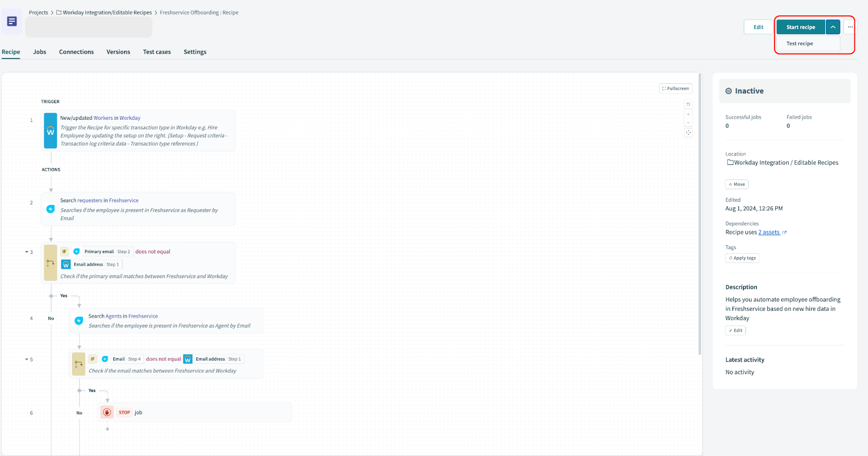
Task: Click the recipe document icon at top left
Action: (x=12, y=21)
